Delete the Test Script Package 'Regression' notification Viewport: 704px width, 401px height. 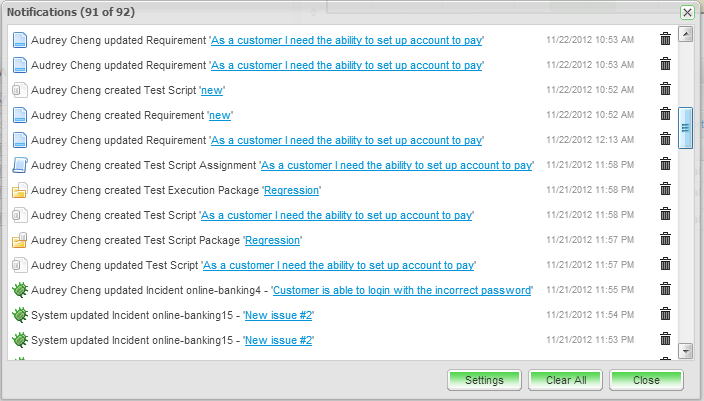click(x=665, y=239)
